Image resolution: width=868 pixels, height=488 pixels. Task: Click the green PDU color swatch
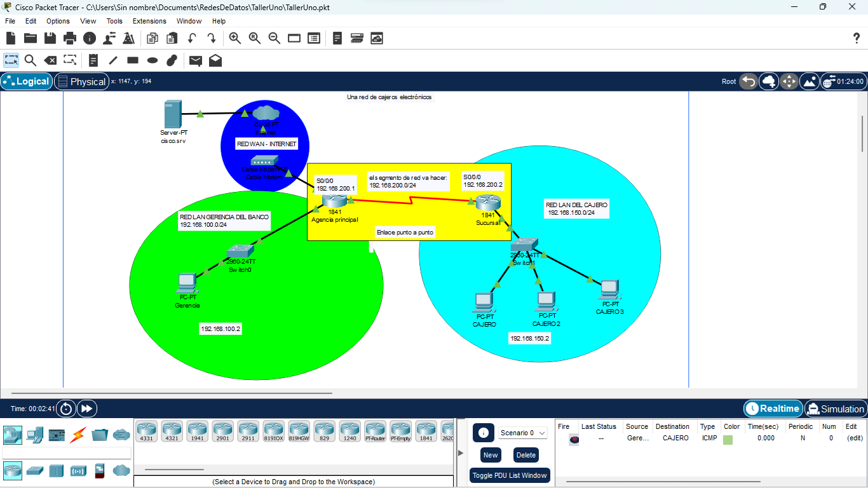[728, 439]
